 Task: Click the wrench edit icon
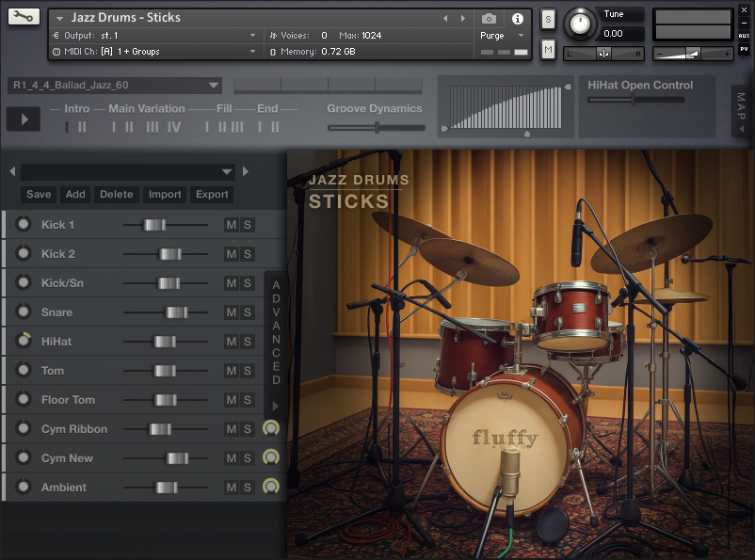click(24, 17)
